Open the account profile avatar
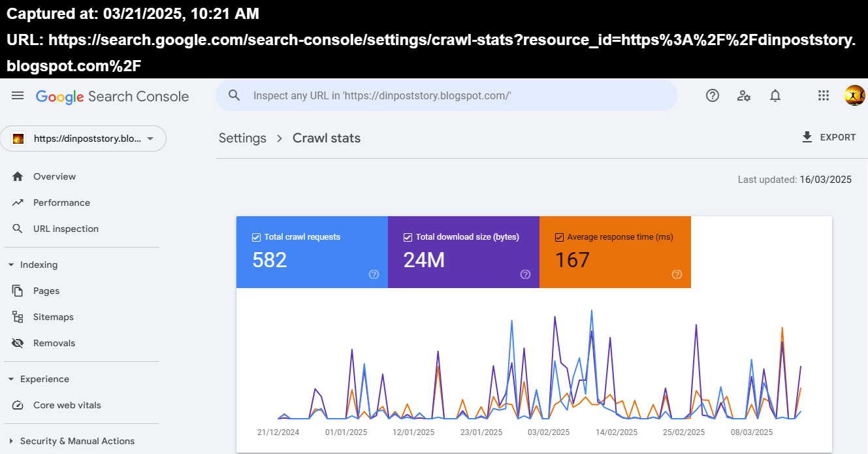Screen dimensions: 868x454 pos(854,96)
